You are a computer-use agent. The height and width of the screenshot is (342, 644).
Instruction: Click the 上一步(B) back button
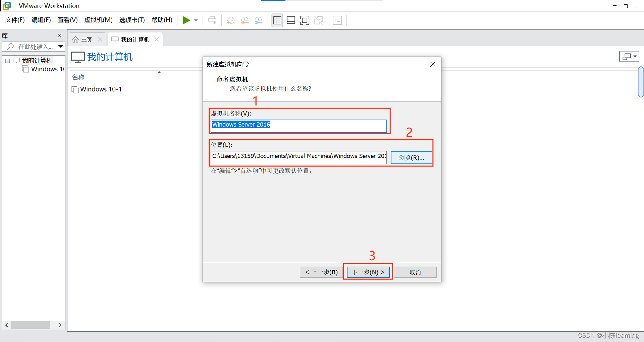(x=321, y=272)
